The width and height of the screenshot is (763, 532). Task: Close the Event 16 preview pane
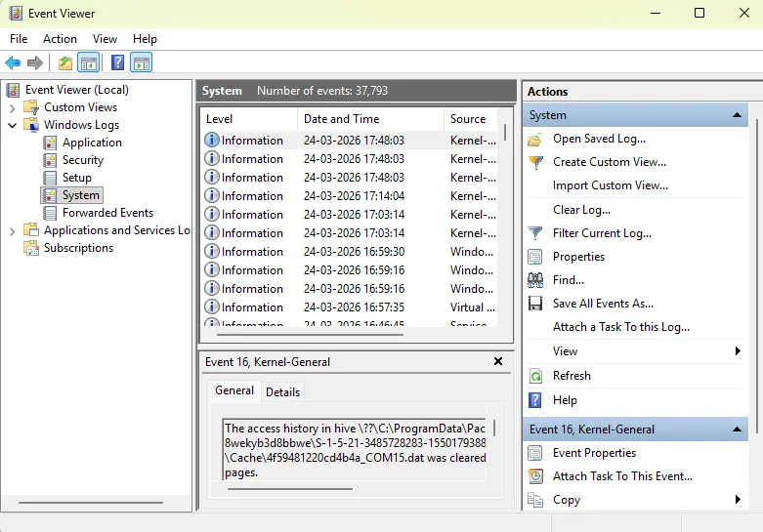(x=498, y=361)
